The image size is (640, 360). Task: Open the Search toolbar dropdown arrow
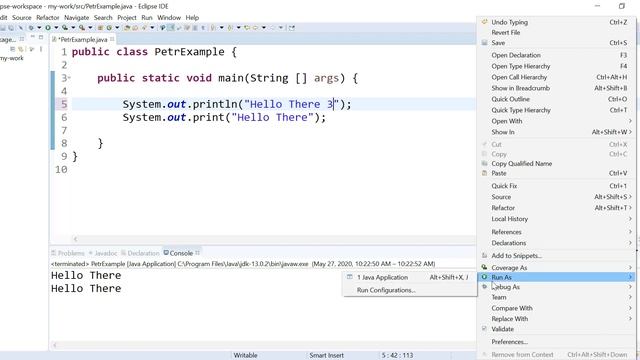coord(152,28)
